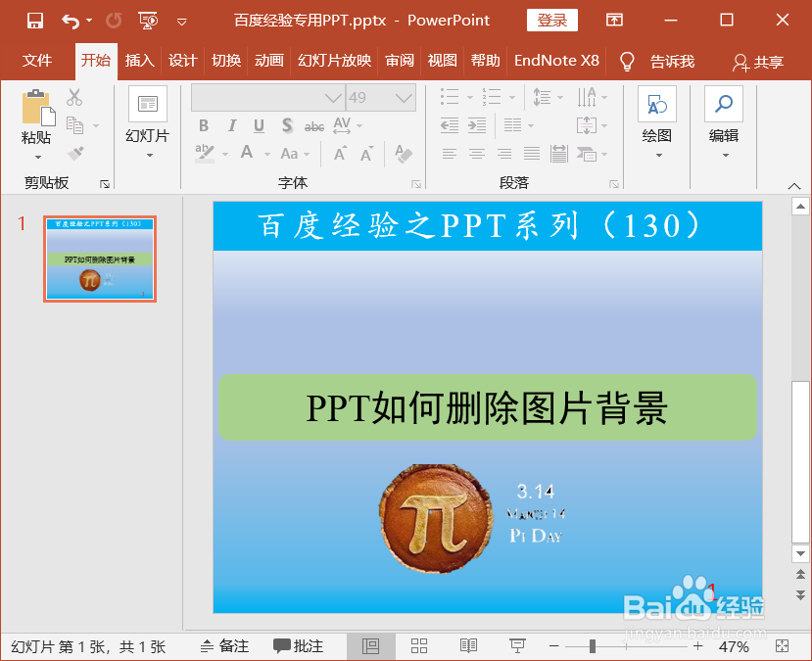Click the Save icon in title bar
The height and width of the screenshot is (661, 812).
click(x=35, y=21)
